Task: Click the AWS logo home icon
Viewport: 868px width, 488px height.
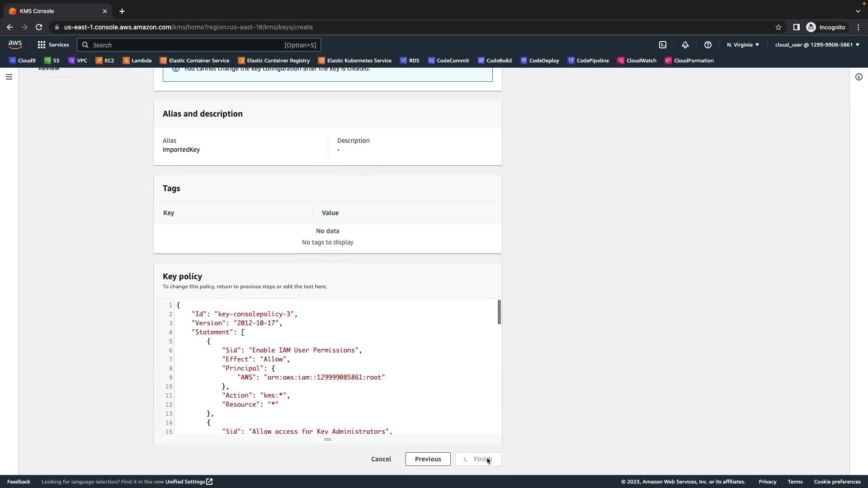Action: [x=15, y=44]
